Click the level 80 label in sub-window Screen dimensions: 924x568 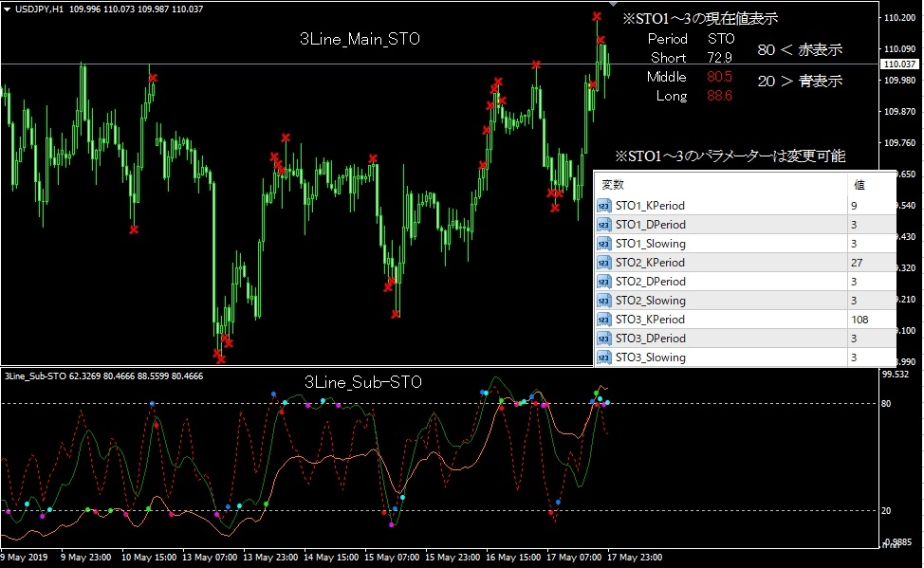(x=886, y=404)
